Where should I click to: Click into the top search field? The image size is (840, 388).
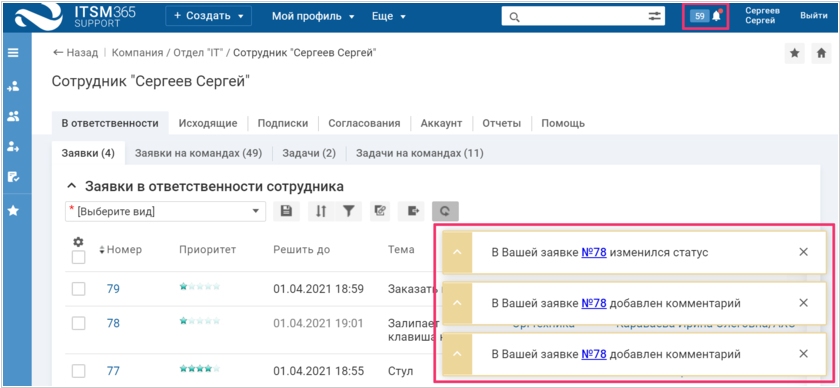pyautogui.click(x=583, y=16)
